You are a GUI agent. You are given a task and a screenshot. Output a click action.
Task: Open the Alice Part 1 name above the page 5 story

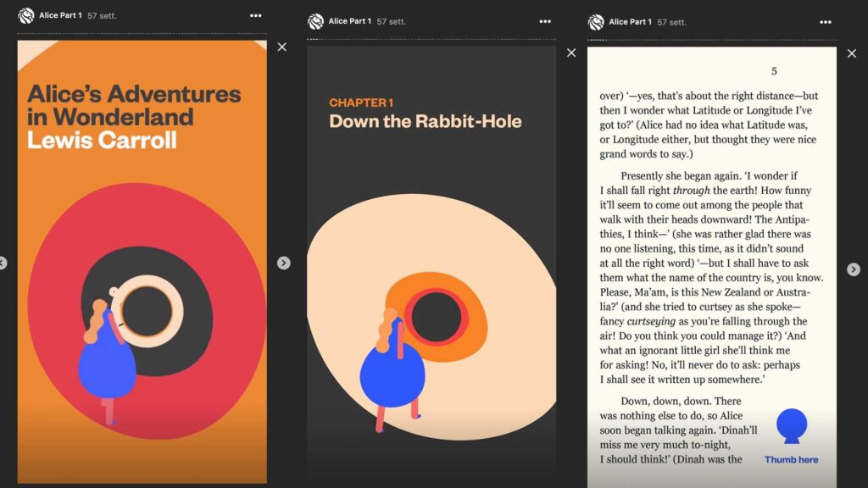coord(630,21)
